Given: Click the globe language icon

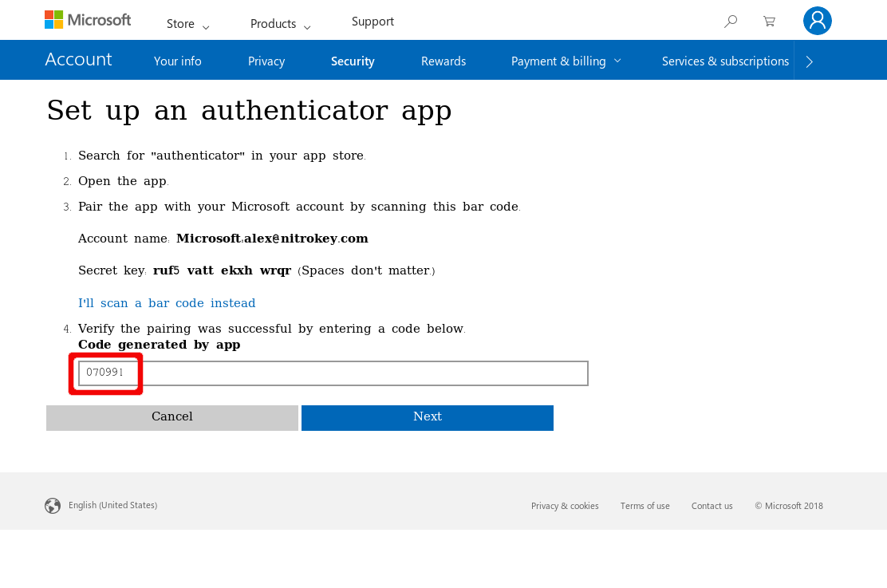Looking at the screenshot, I should [53, 506].
